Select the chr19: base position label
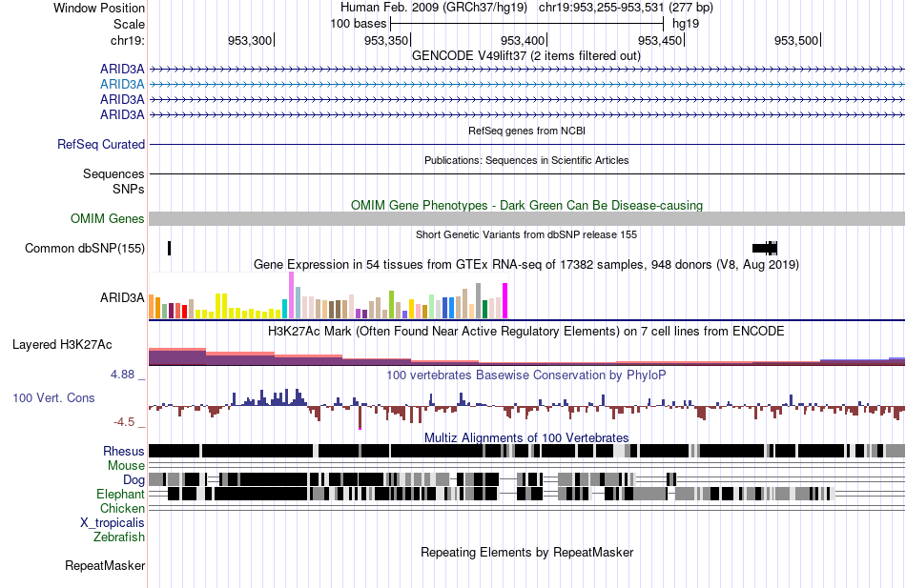Image resolution: width=906 pixels, height=588 pixels. pos(127,40)
